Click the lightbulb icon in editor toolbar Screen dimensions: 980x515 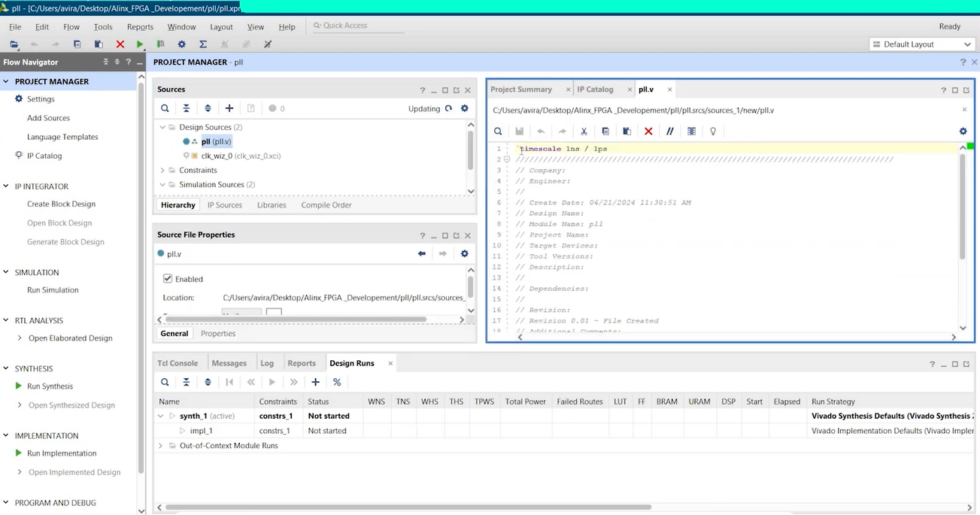click(713, 131)
